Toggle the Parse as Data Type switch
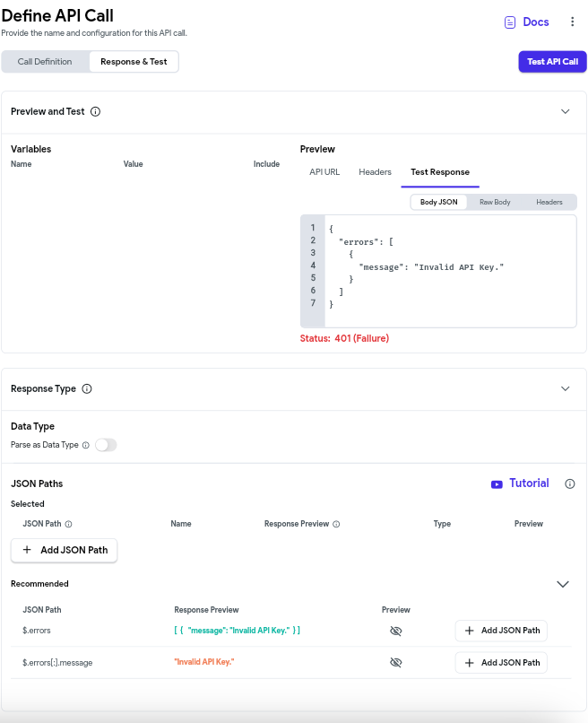 point(106,445)
